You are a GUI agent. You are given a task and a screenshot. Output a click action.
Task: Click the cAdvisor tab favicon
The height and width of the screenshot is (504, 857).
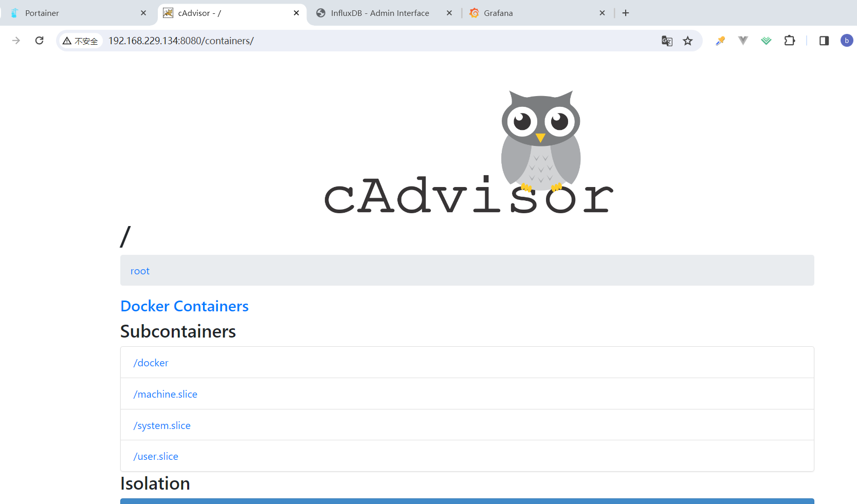click(168, 13)
